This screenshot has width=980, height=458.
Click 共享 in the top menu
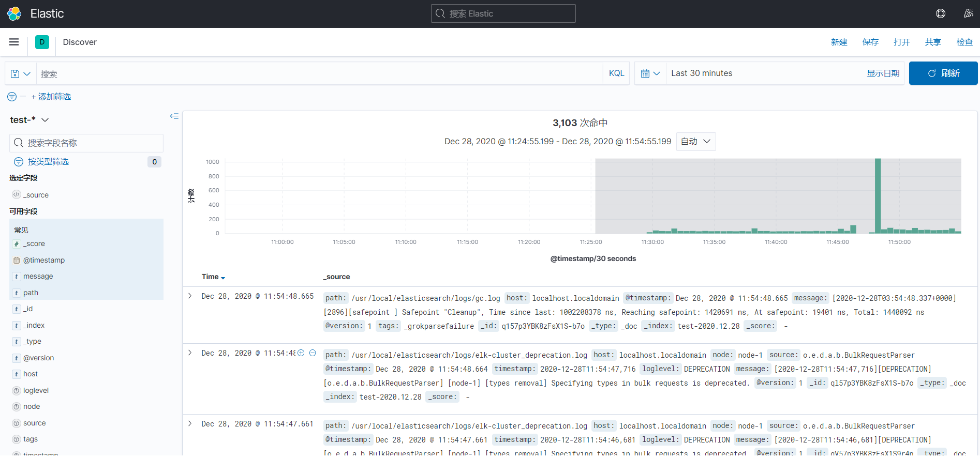pyautogui.click(x=933, y=42)
